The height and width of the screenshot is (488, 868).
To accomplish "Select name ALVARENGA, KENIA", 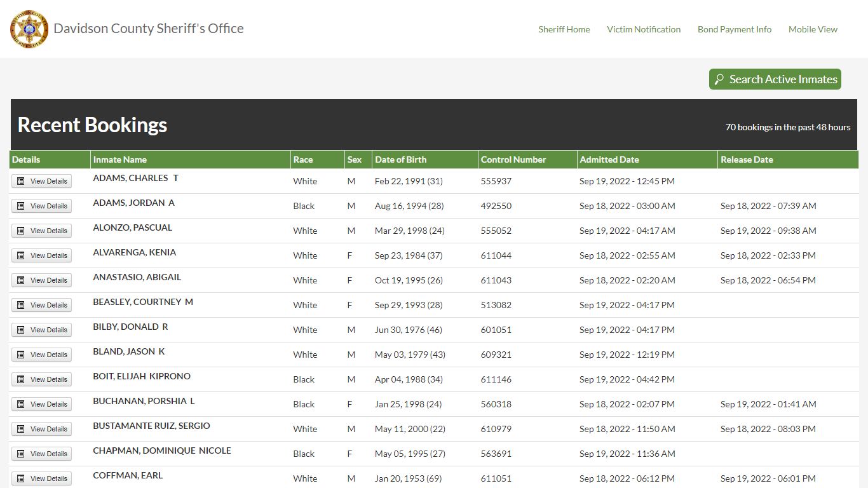I will point(135,252).
